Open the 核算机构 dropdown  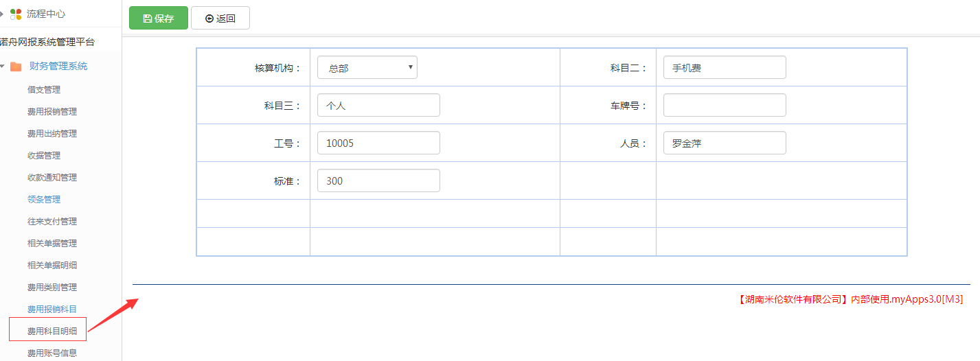tap(367, 67)
